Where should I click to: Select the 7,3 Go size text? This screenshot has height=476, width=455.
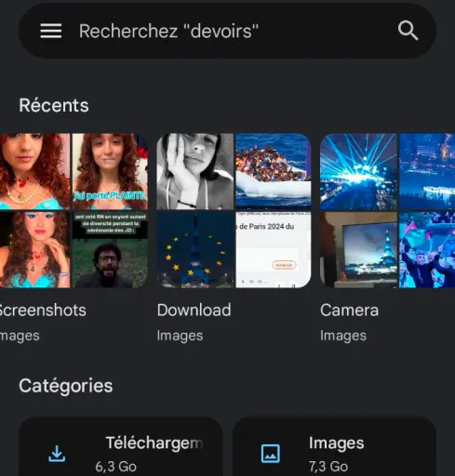click(328, 467)
